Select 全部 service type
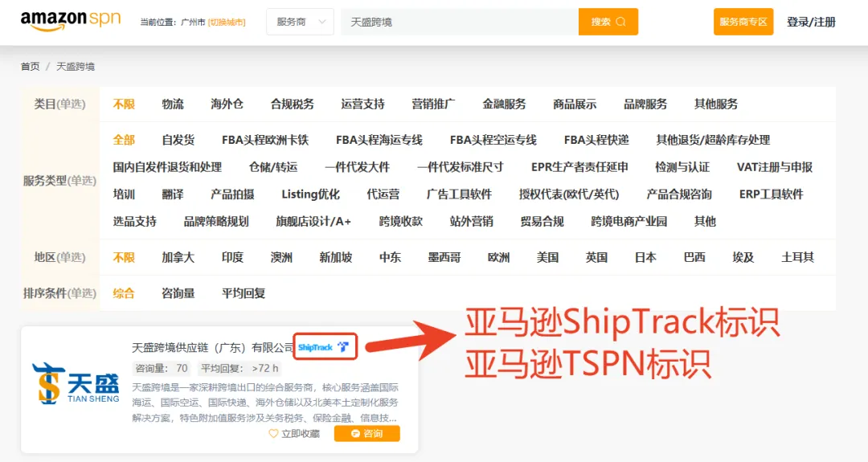 (124, 140)
